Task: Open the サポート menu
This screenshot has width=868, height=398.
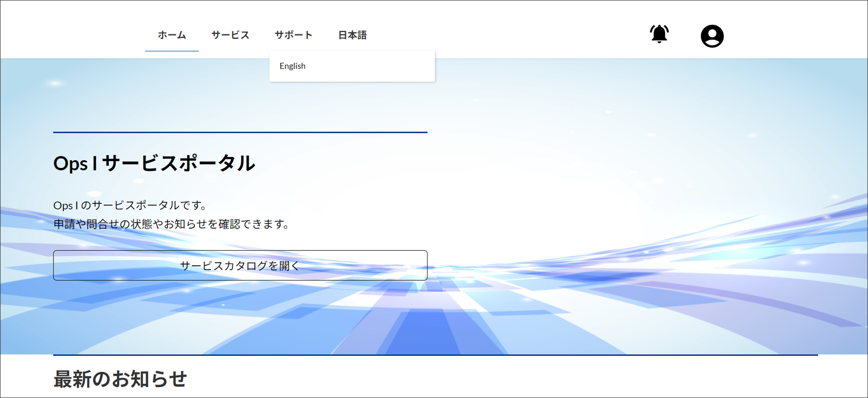Action: click(x=294, y=35)
